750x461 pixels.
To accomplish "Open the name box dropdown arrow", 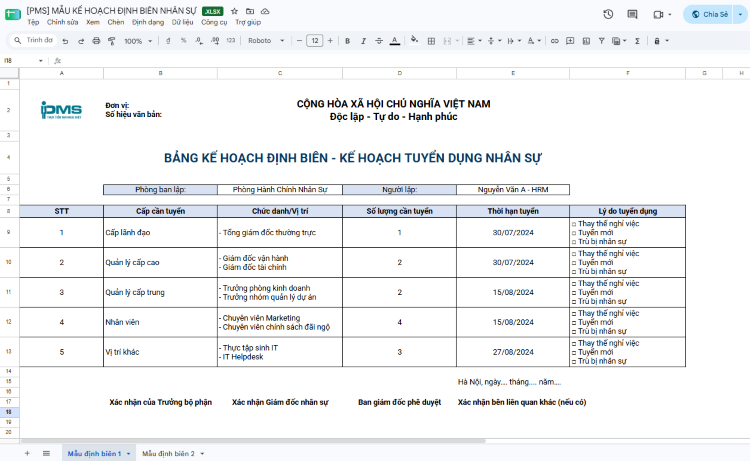I will tap(41, 61).
